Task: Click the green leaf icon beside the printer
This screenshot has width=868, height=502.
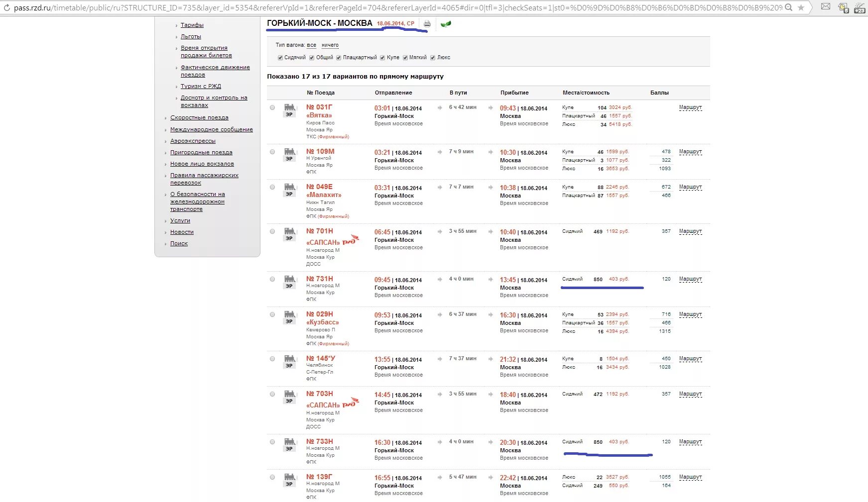Action: [x=446, y=23]
